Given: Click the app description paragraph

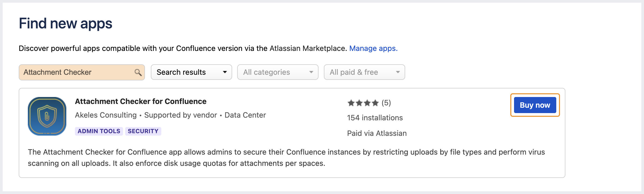Looking at the screenshot, I should 286,158.
